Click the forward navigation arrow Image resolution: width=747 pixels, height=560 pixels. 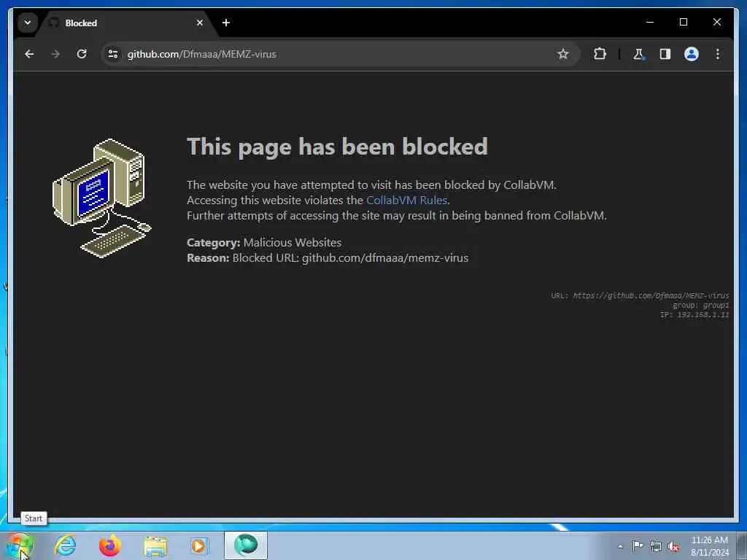(55, 54)
